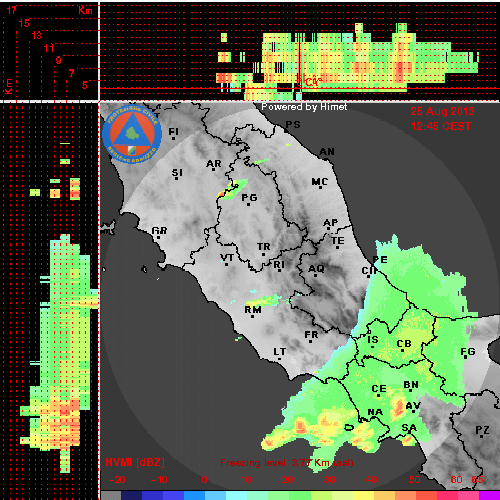Viewport: 500px width, 500px height.
Task: Select the TE city label on the map
Action: 338,241
